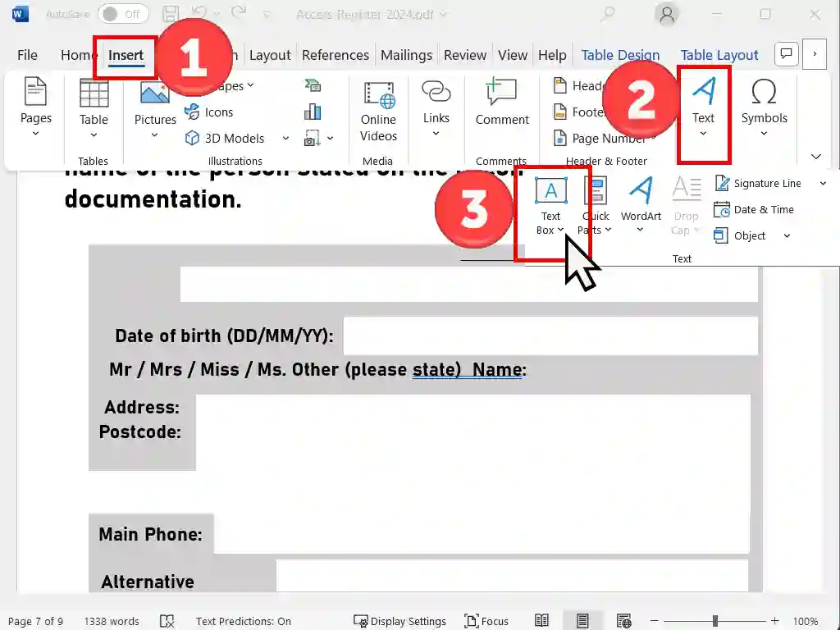Select Print Layout view button
The height and width of the screenshot is (630, 840).
coord(582,621)
